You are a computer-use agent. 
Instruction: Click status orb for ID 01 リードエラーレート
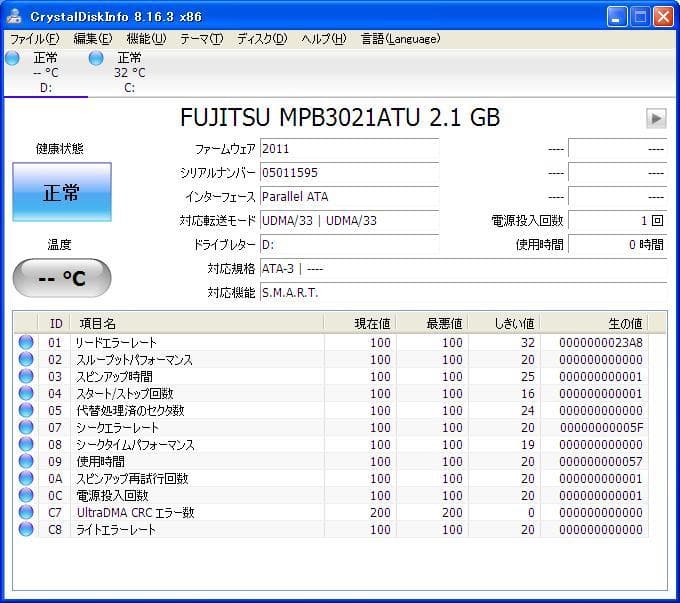(26, 342)
